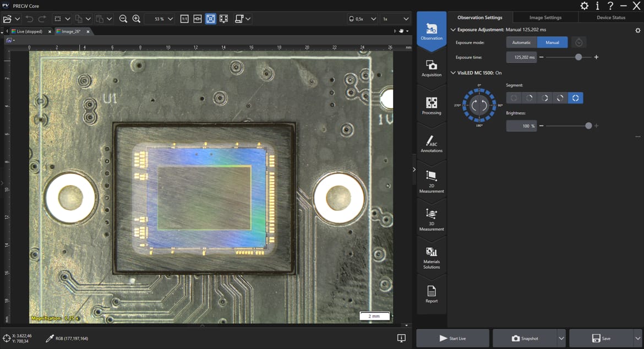Click the Start Live button
This screenshot has width=644, height=349.
pyautogui.click(x=452, y=339)
